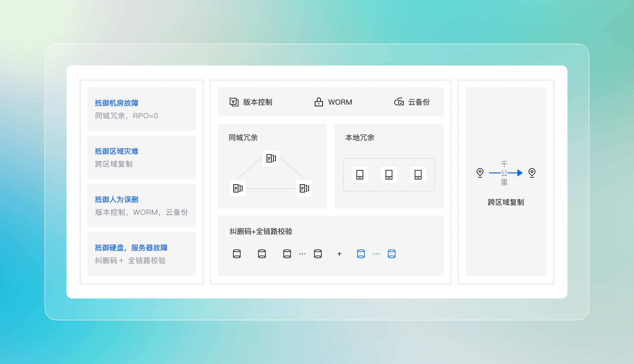Select the bottom-right 同城冗余 node icon
Viewport: 634px width, 364px height.
[304, 188]
